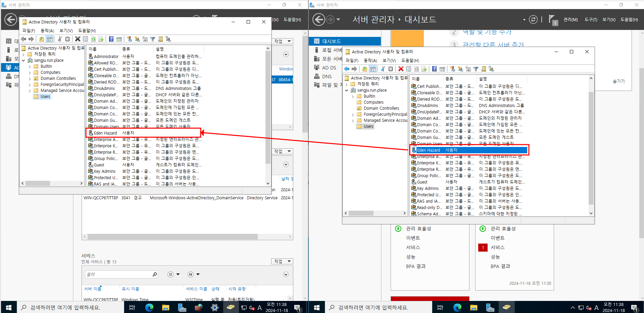
Task: Expand Builtin node in left Active Directory tree
Action: click(30, 67)
